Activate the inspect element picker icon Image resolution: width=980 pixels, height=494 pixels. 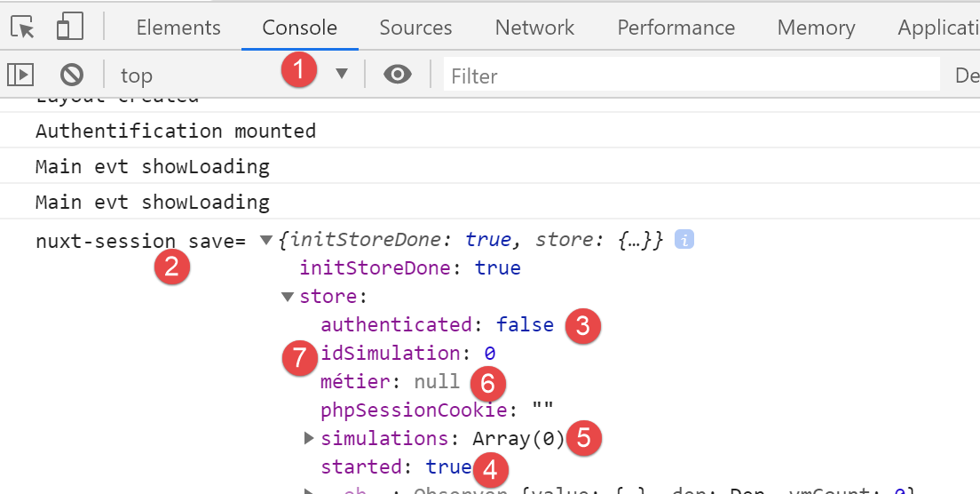tap(23, 28)
